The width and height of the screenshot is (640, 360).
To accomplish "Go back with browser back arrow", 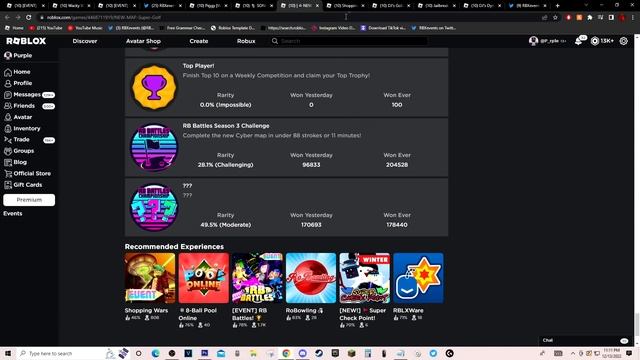I will click(7, 18).
